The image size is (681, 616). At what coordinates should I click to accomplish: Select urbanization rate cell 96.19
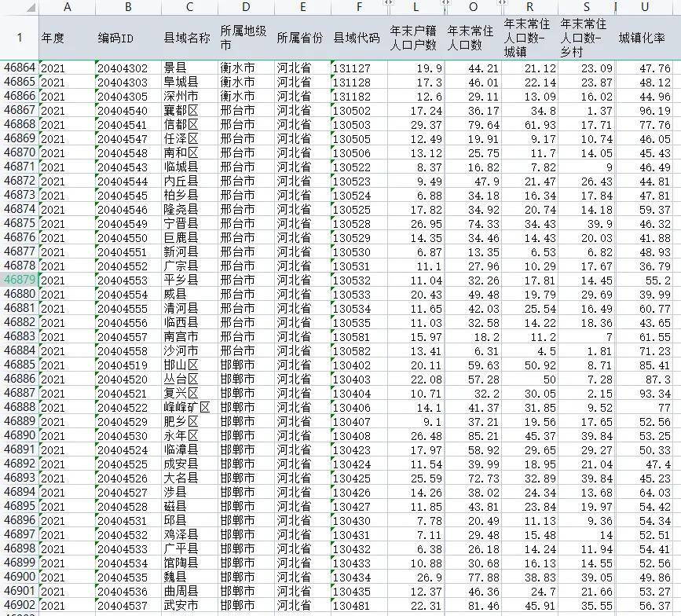645,110
